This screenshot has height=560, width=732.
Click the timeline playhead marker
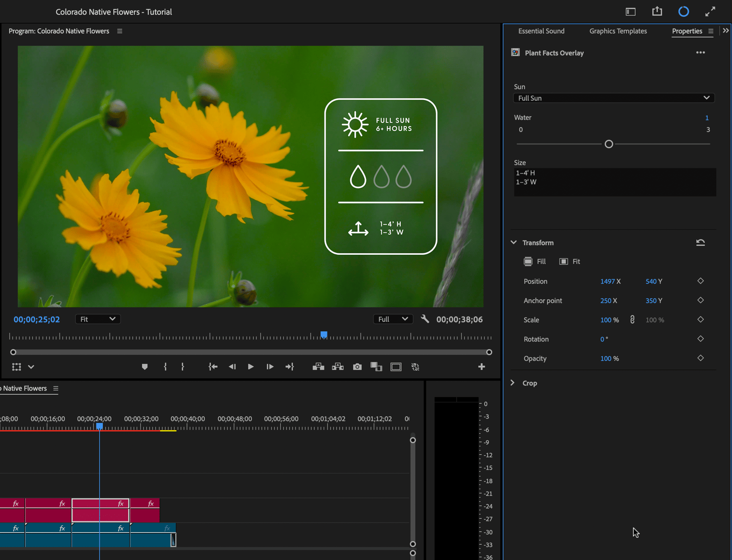pyautogui.click(x=99, y=426)
